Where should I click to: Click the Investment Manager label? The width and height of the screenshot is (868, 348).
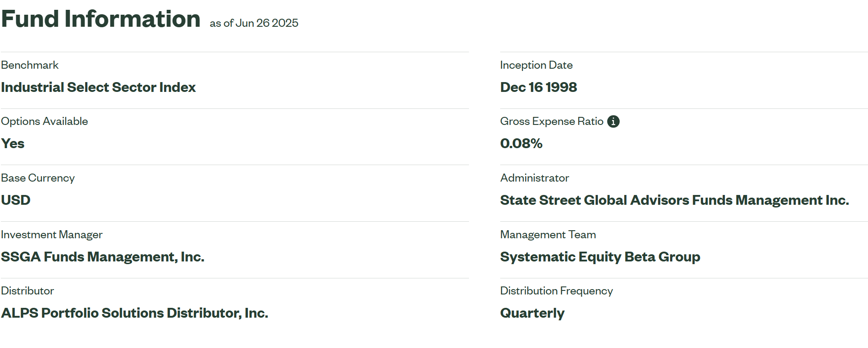tap(52, 235)
